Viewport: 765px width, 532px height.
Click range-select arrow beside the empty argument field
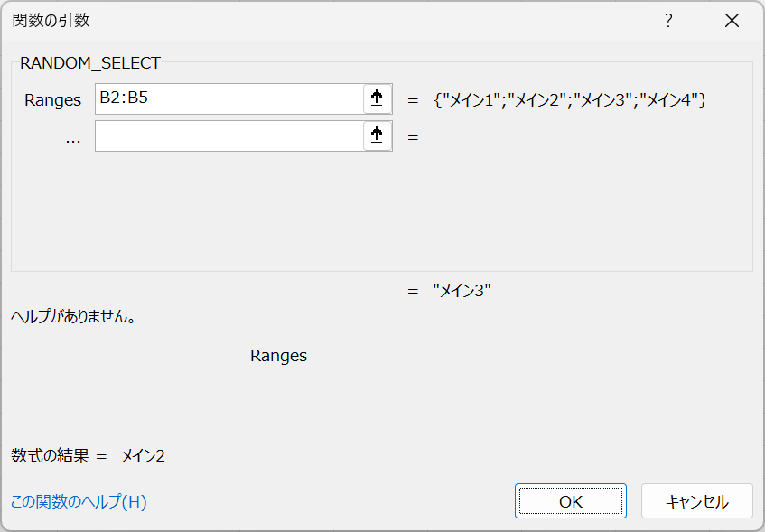(378, 135)
